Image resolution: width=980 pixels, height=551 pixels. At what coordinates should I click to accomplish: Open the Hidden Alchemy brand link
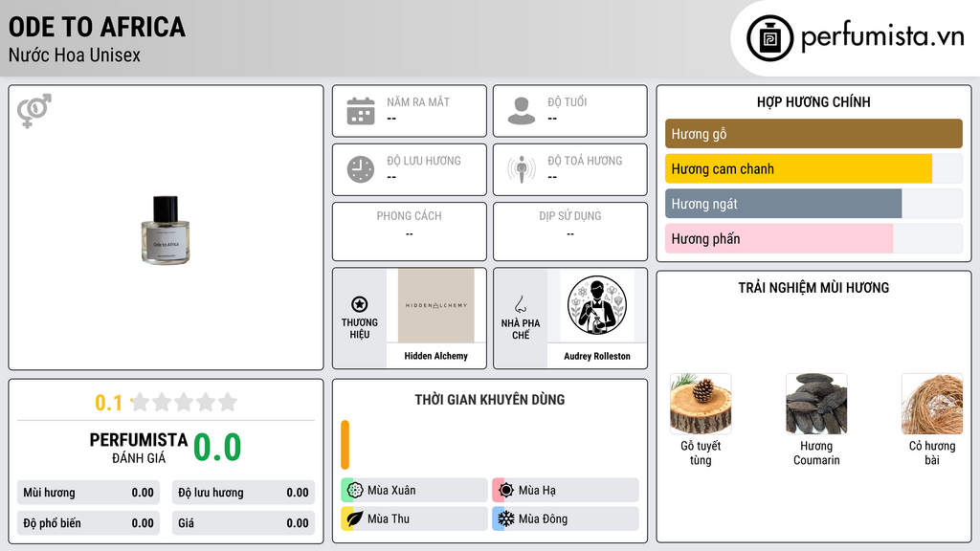(435, 356)
